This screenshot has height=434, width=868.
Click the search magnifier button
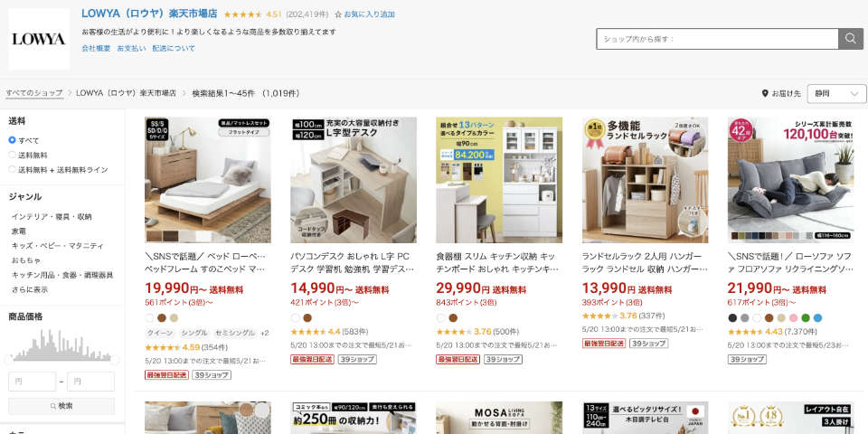pyautogui.click(x=851, y=39)
